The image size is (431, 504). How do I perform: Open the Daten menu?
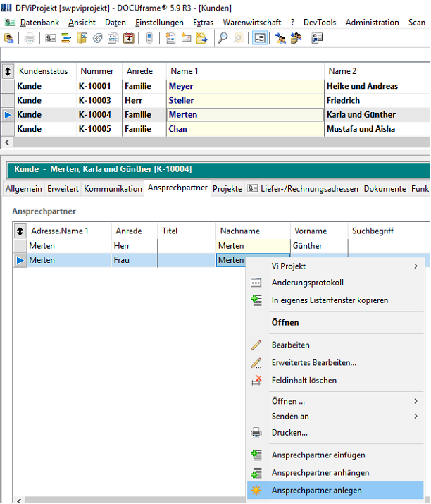tap(115, 23)
